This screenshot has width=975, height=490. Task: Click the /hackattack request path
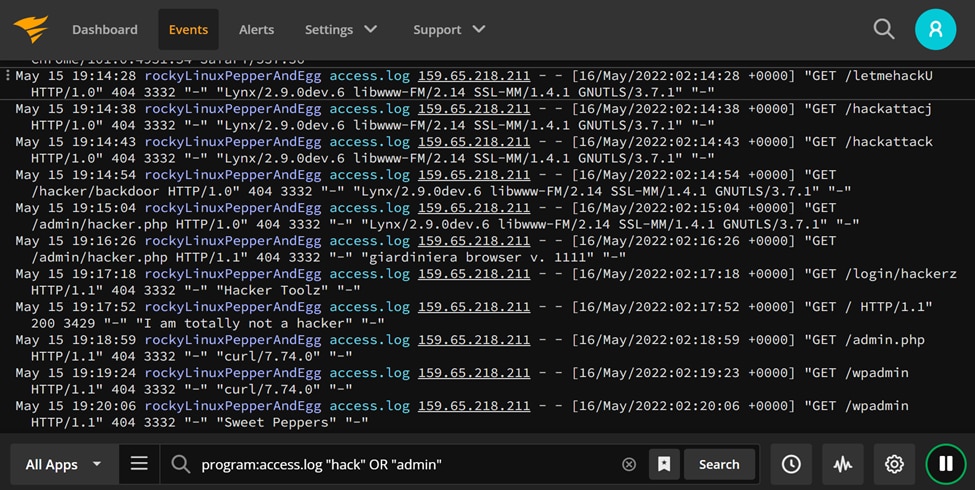pyautogui.click(x=889, y=142)
